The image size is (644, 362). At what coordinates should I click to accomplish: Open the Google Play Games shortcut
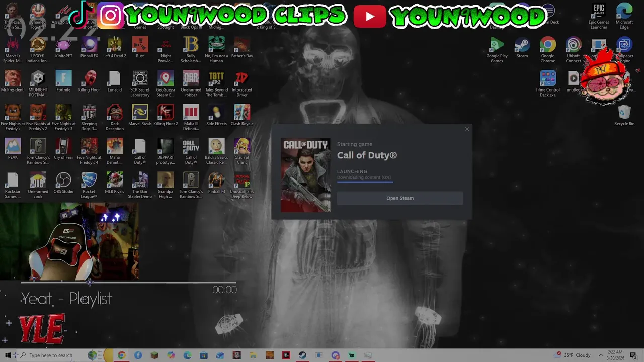click(x=497, y=50)
